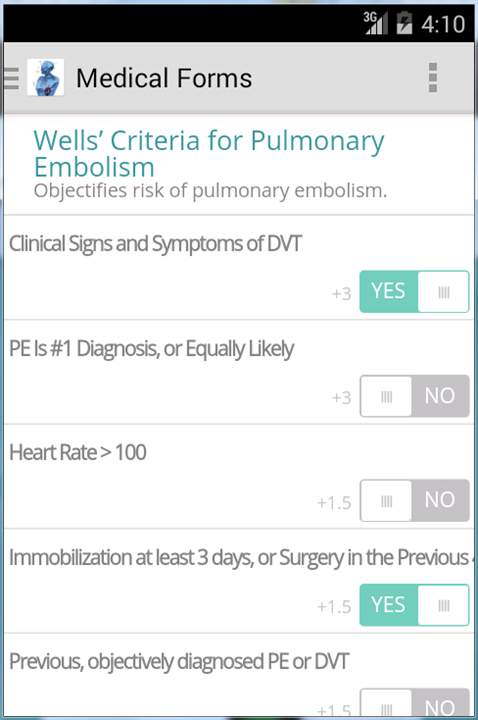Tap the Heart Rate > 100 label
The width and height of the screenshot is (478, 720).
(78, 453)
